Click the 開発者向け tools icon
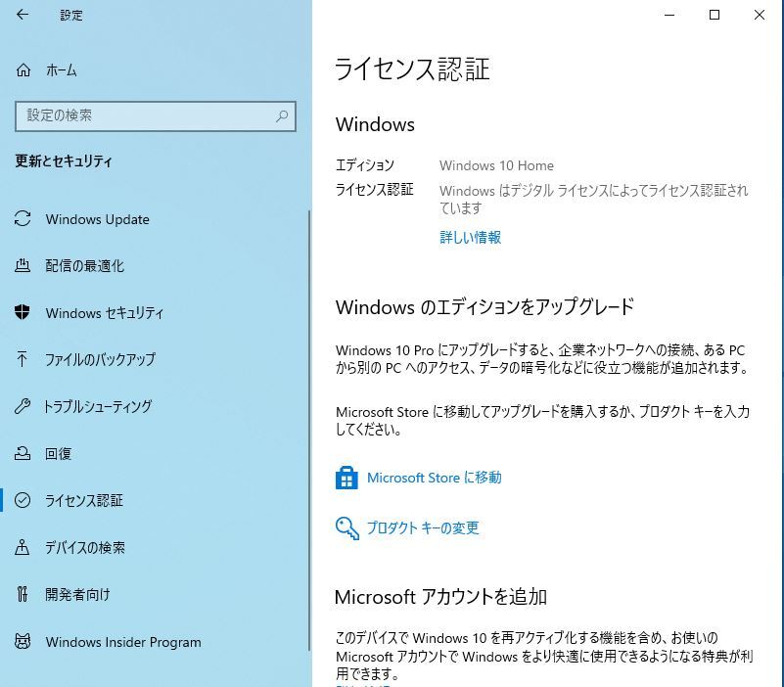Viewport: 784px width, 687px height. [x=23, y=594]
